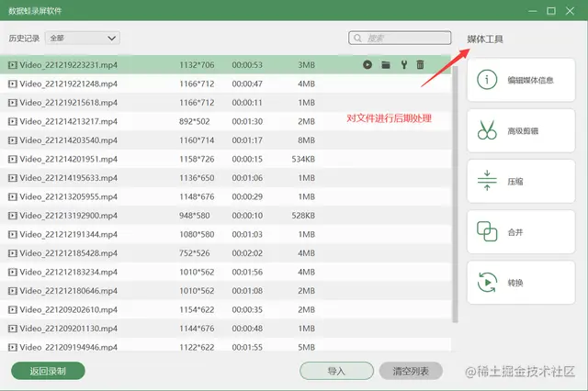This screenshot has height=391, width=588.
Task: Click the 5MB size cell
Action: pos(306,347)
